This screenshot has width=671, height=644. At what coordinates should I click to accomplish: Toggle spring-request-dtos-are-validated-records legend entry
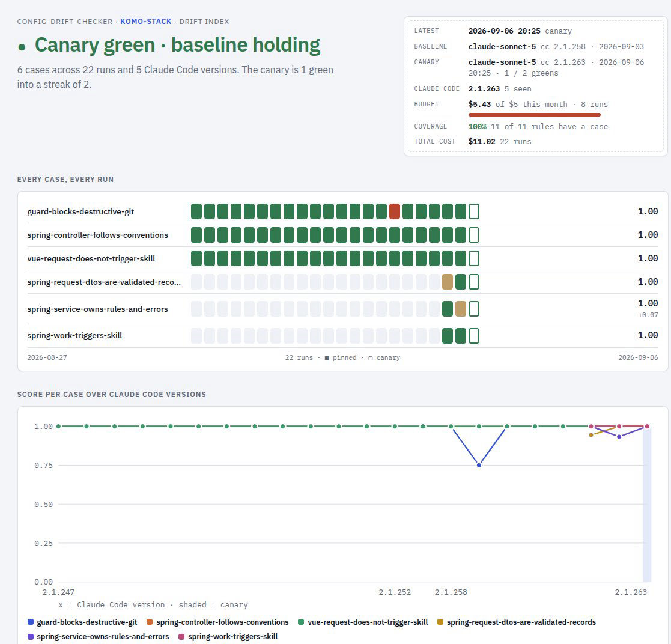pyautogui.click(x=516, y=622)
